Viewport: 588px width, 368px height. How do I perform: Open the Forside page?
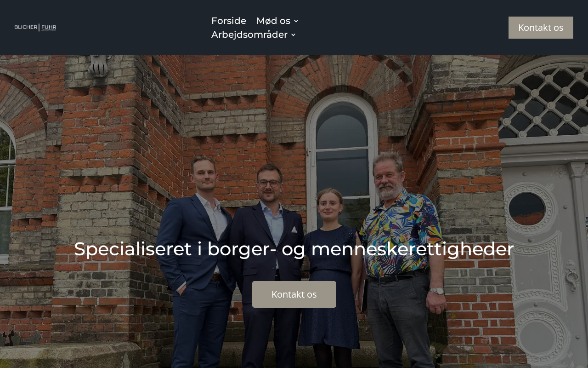pos(229,21)
